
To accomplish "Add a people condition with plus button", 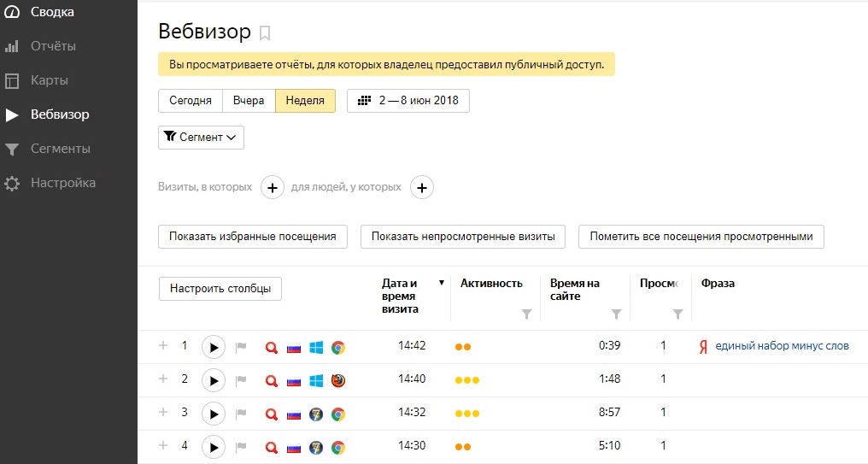I will point(422,188).
